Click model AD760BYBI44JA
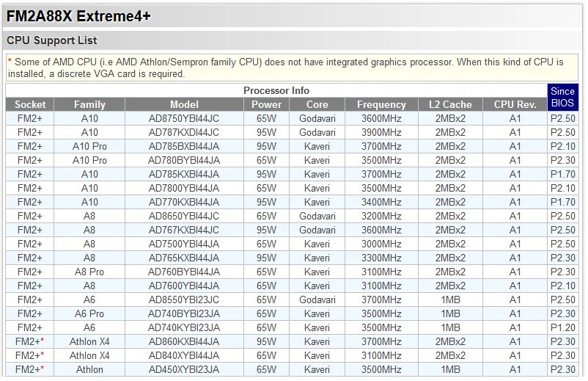Image resolution: width=588 pixels, height=381 pixels. (x=184, y=272)
